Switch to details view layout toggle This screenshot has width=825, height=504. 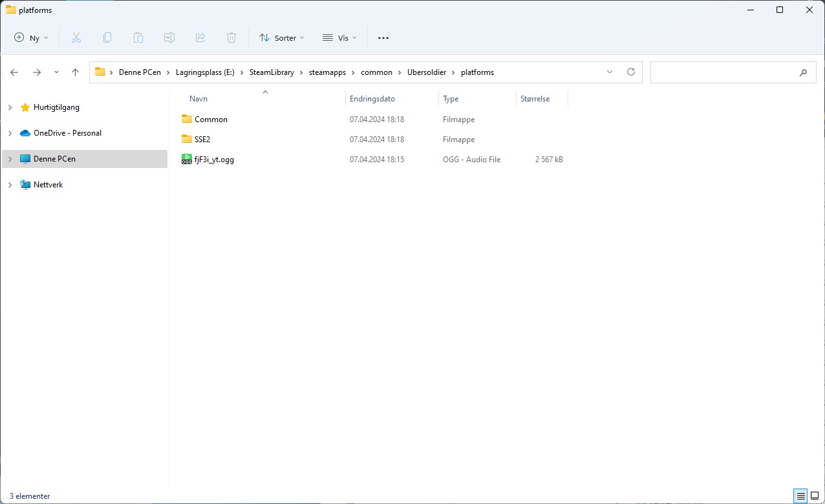pos(801,496)
